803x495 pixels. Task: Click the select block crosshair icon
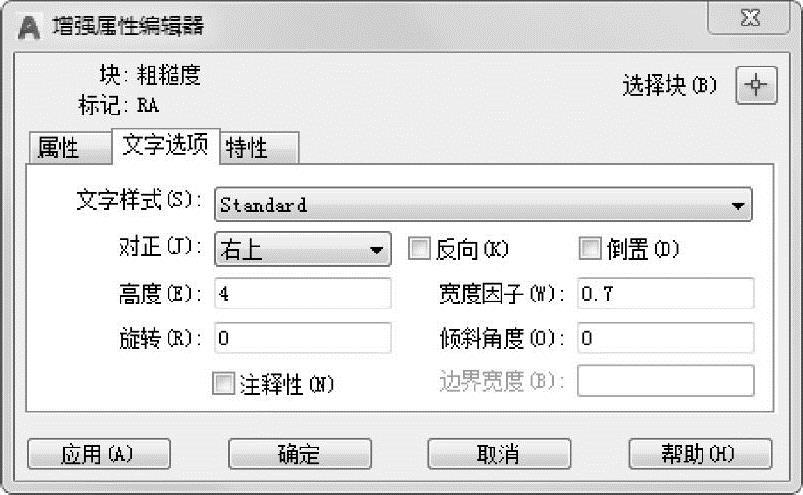point(756,86)
